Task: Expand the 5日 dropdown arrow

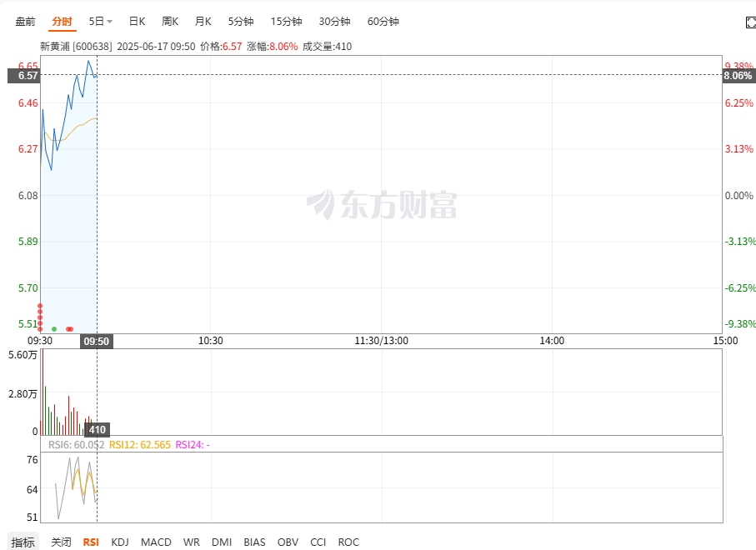Action: tap(109, 22)
